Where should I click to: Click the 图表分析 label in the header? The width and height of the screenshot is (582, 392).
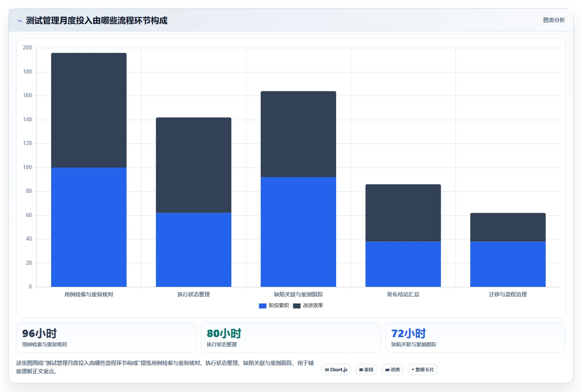click(x=554, y=20)
